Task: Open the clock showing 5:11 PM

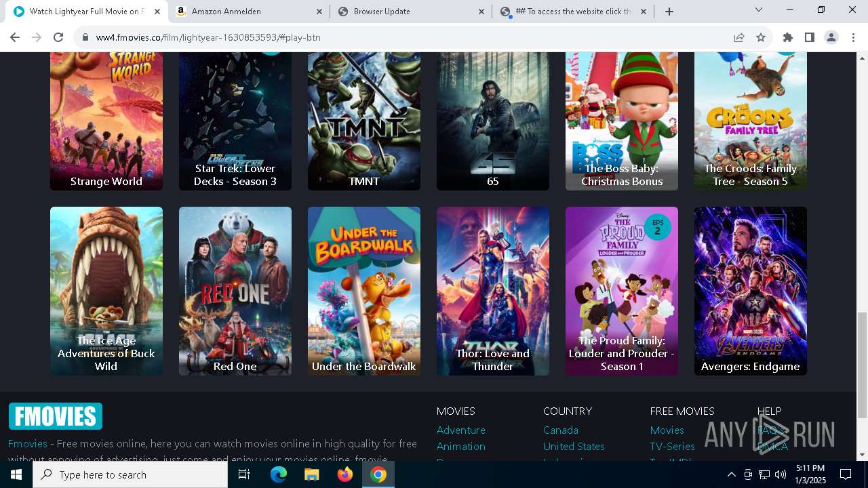Action: click(810, 474)
